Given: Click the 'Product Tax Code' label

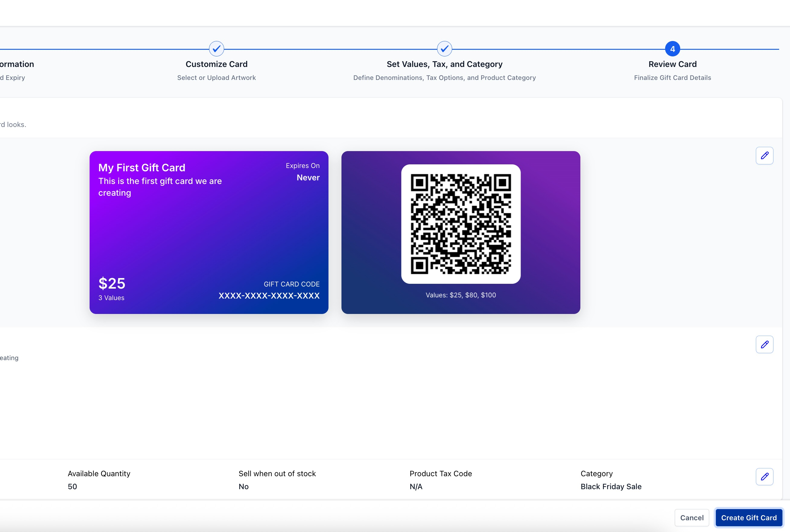Looking at the screenshot, I should click(440, 473).
